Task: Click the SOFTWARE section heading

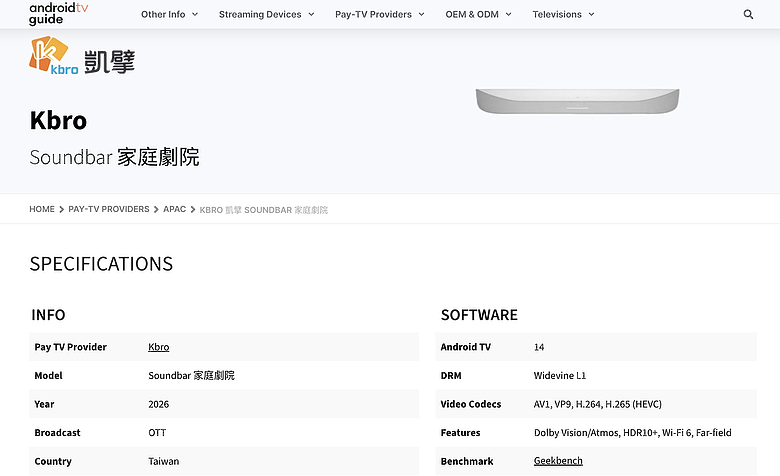Action: click(x=479, y=315)
